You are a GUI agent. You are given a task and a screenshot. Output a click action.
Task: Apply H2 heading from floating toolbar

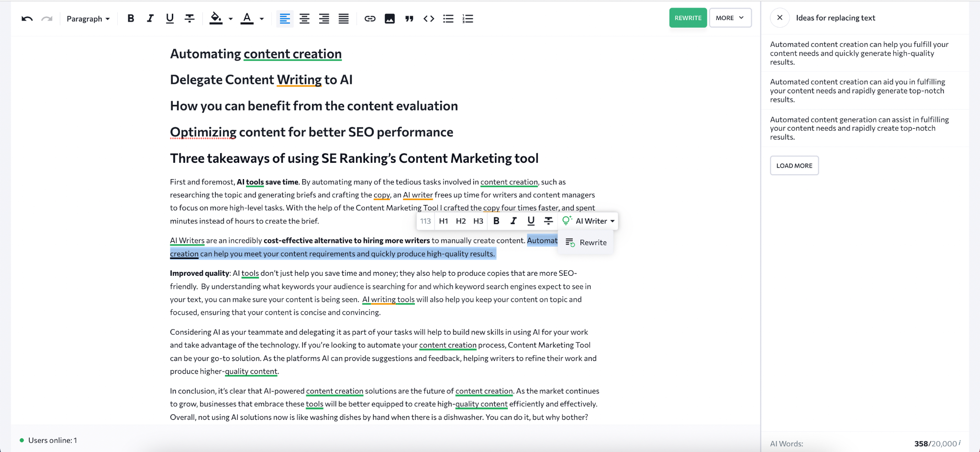460,221
